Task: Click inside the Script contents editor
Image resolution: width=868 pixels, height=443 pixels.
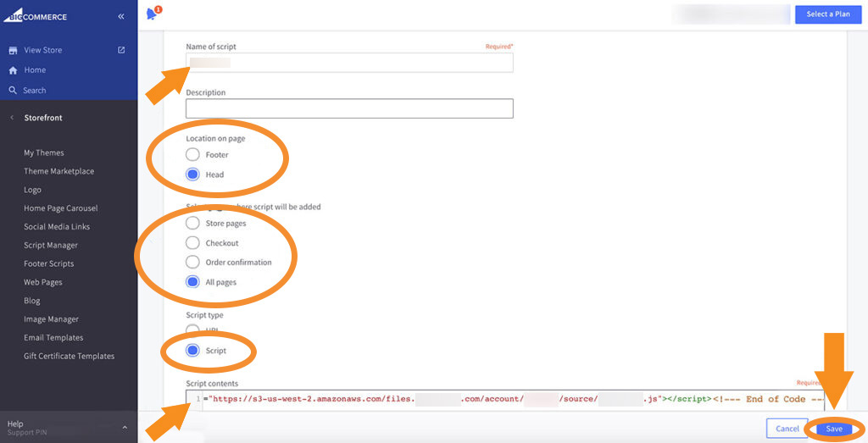Action: pos(505,400)
